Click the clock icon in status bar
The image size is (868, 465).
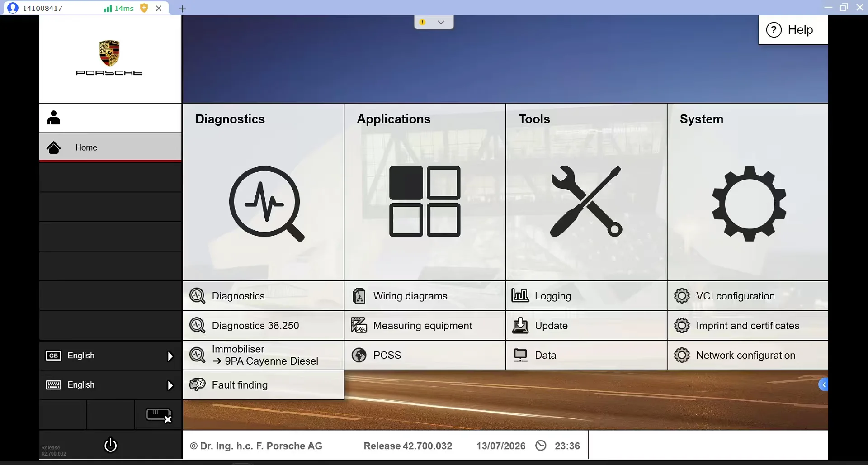pyautogui.click(x=541, y=446)
